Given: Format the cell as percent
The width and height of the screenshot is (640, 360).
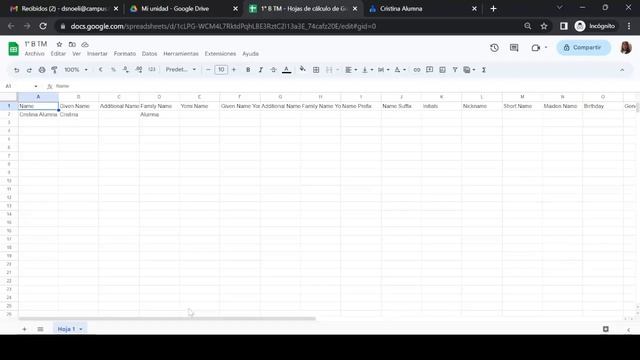Looking at the screenshot, I should [x=113, y=70].
